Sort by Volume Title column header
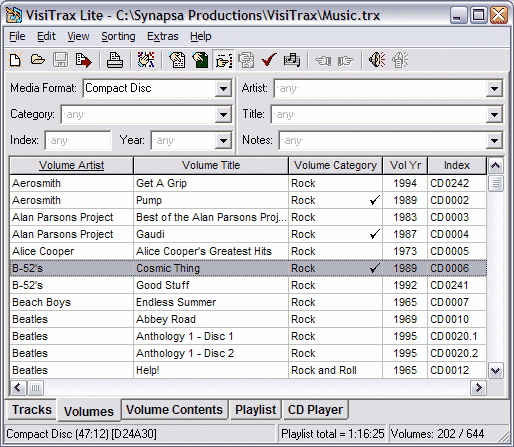Viewport: 514px width, 447px height. pos(211,165)
